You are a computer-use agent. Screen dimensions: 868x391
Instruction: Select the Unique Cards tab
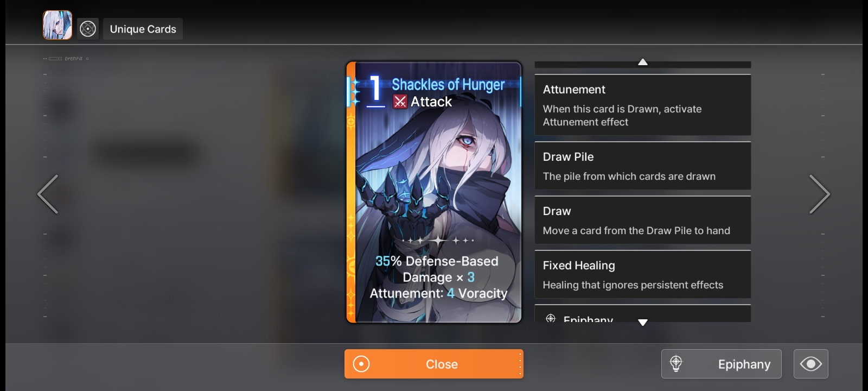coord(143,29)
